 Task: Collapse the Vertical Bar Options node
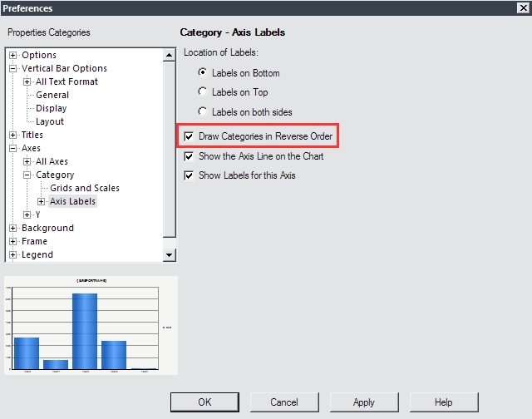(13, 69)
